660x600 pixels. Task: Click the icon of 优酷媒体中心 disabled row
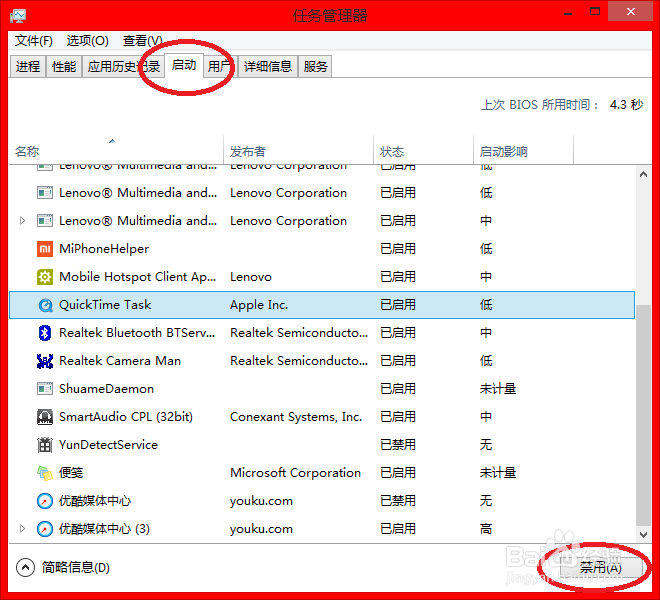(x=45, y=501)
